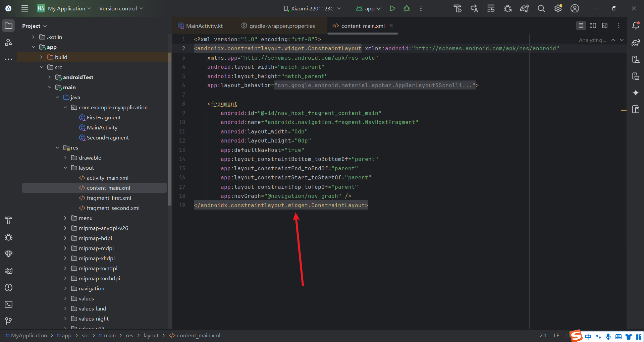This screenshot has width=644, height=342.
Task: Switch to the MainActivity.kt tab
Action: pos(200,26)
